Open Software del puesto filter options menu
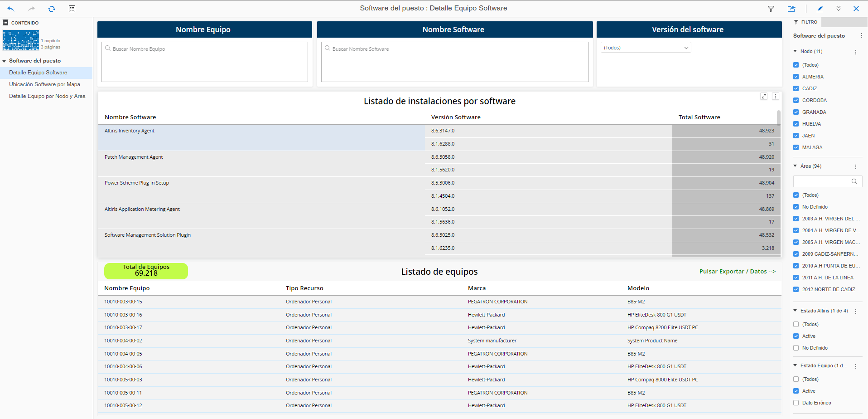The width and height of the screenshot is (868, 419). (x=861, y=36)
